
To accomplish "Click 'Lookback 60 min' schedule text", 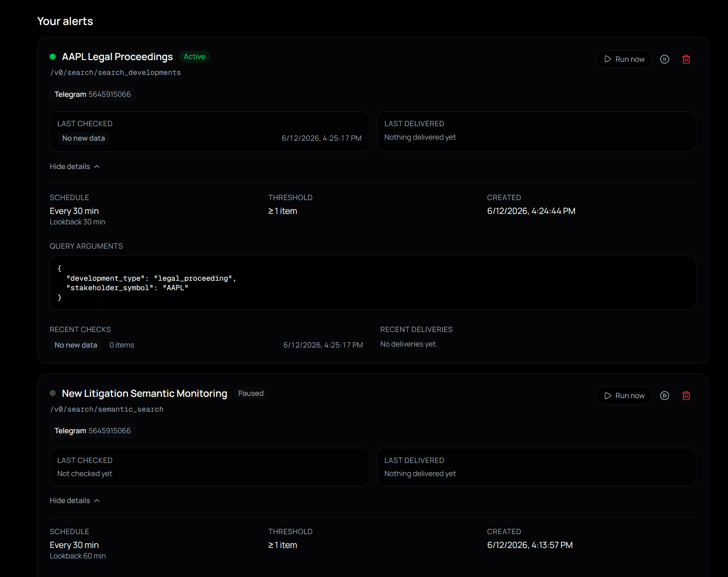I will pos(78,556).
